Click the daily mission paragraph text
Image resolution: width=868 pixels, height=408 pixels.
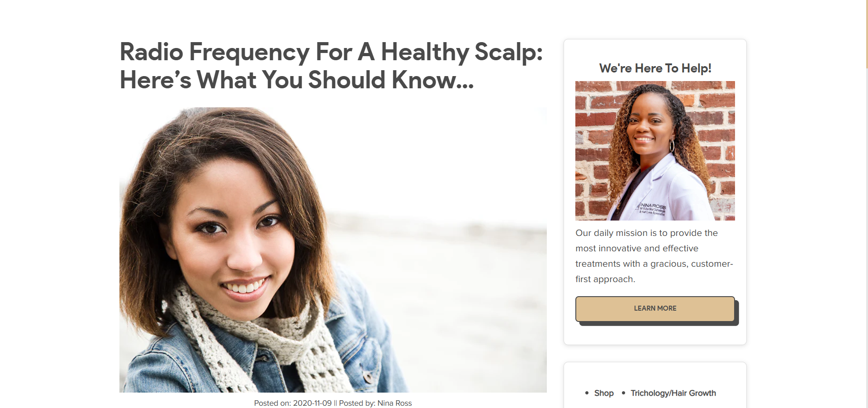(654, 256)
